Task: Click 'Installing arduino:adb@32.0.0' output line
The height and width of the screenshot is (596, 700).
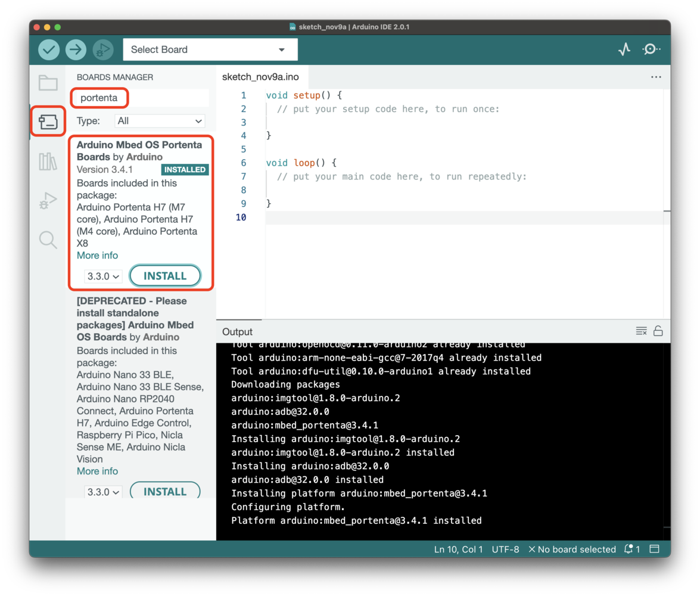Action: (310, 466)
